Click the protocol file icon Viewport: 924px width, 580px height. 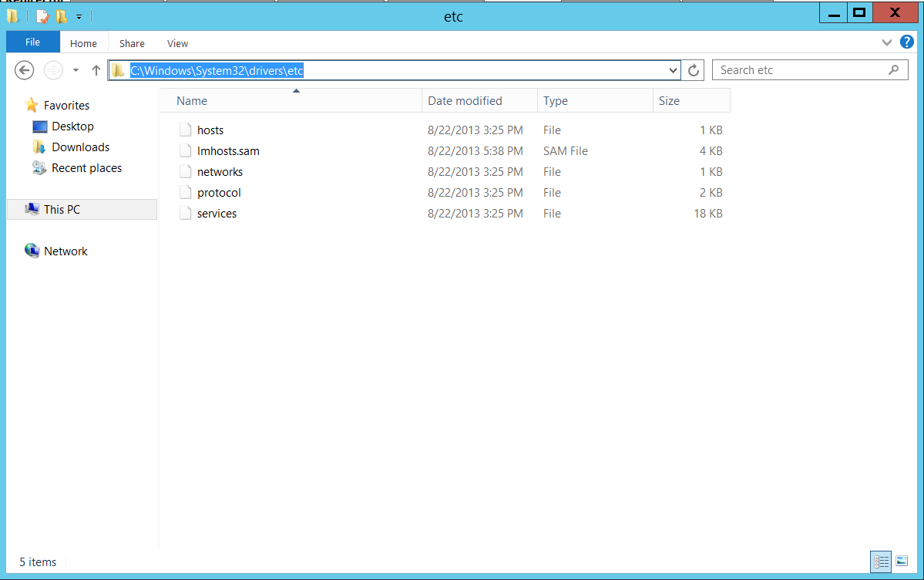[x=186, y=192]
